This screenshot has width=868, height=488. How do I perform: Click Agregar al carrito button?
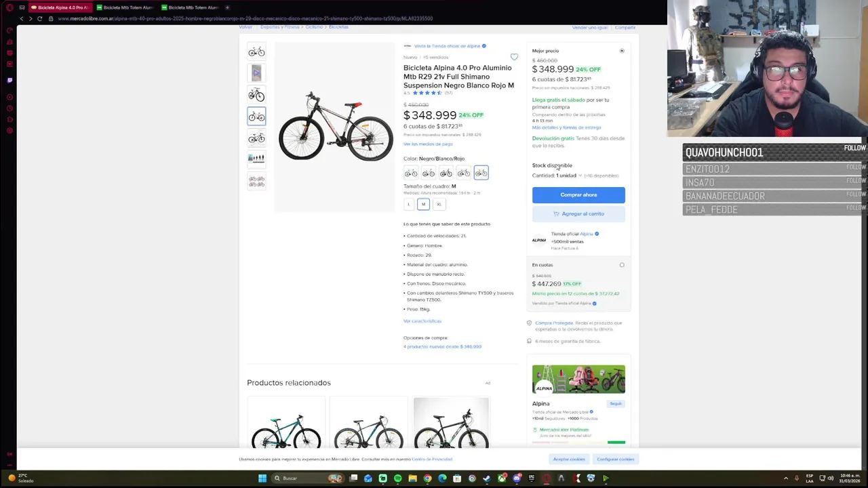tap(578, 214)
